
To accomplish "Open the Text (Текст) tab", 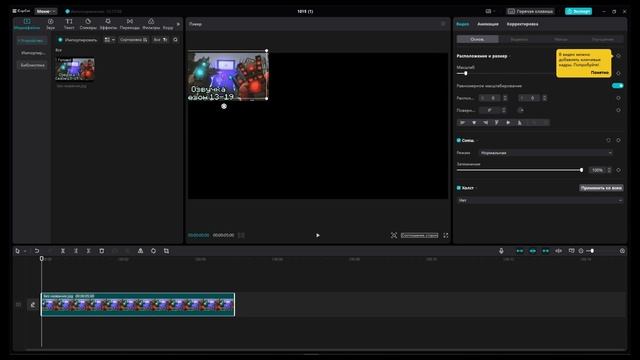I will point(69,24).
